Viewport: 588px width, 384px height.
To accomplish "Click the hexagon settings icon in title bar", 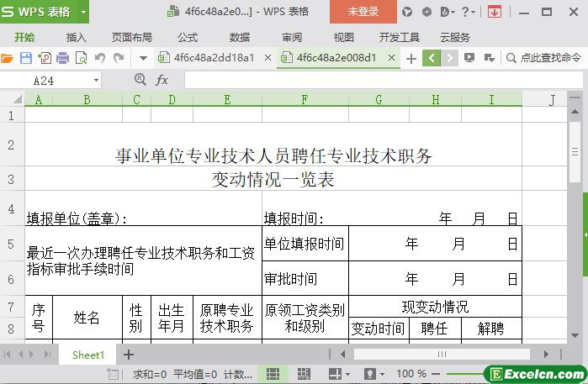I will [x=426, y=12].
